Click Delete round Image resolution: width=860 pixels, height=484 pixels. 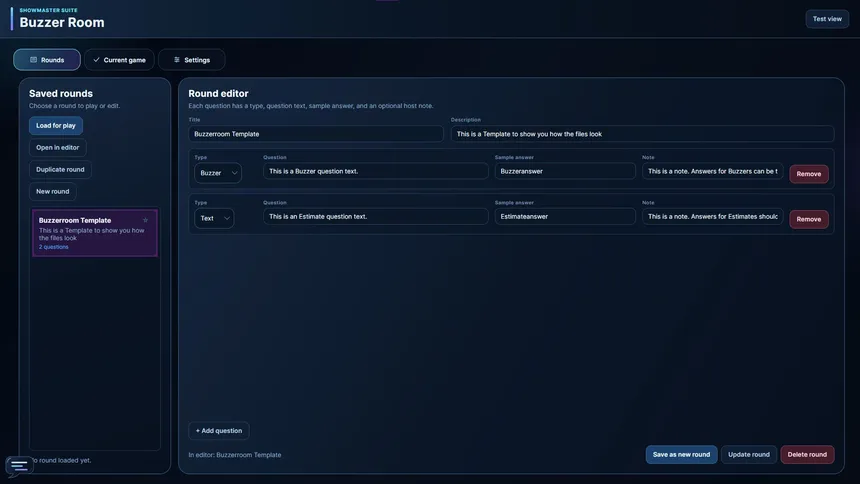coord(807,454)
